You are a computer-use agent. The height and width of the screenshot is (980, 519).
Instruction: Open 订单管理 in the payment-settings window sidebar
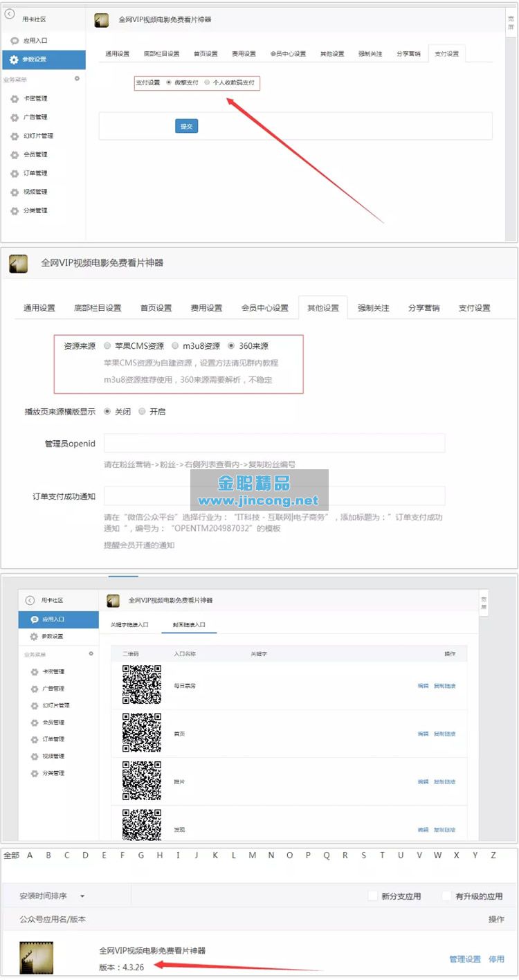[x=35, y=174]
